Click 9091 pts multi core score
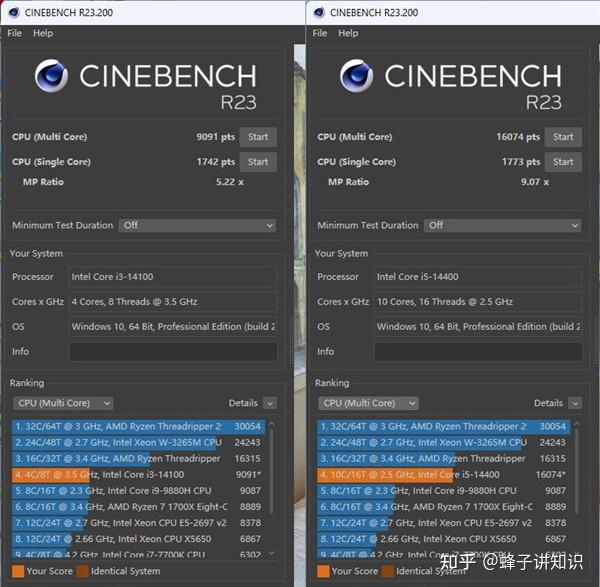 tap(215, 137)
